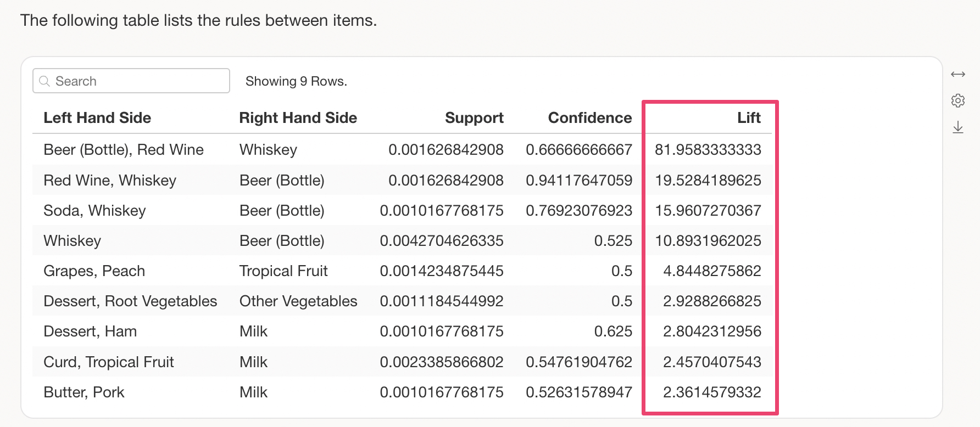Select the Beer (Bottle), Red Wine row
Viewport: 980px width, 427px height.
124,150
